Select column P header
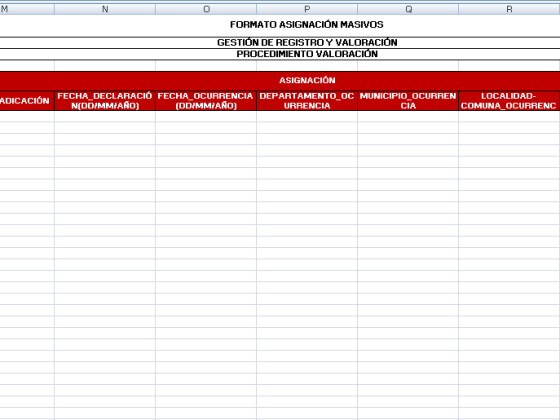 tap(307, 9)
